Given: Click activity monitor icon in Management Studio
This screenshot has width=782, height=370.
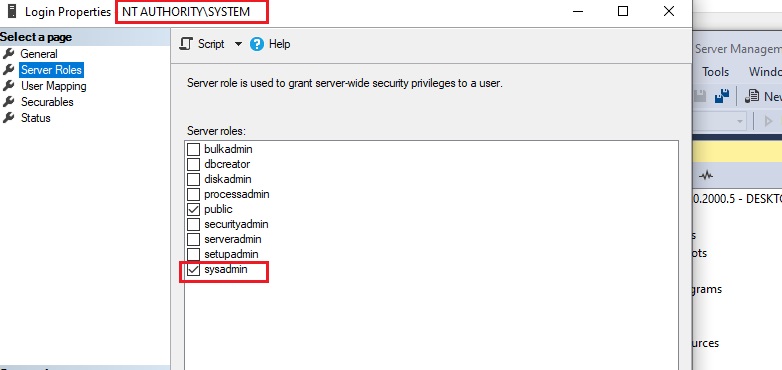Looking at the screenshot, I should 706,175.
